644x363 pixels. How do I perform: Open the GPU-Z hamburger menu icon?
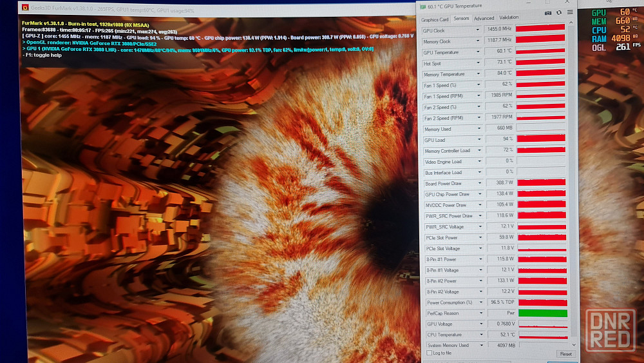pyautogui.click(x=570, y=12)
